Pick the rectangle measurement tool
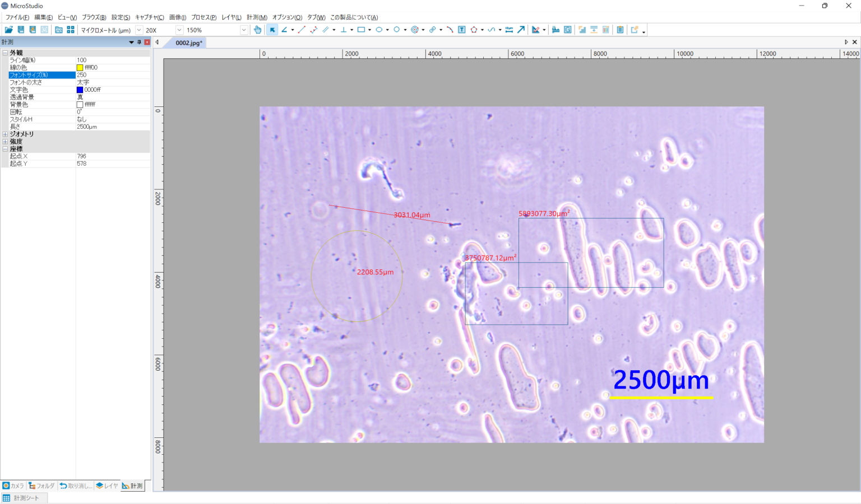 click(361, 30)
